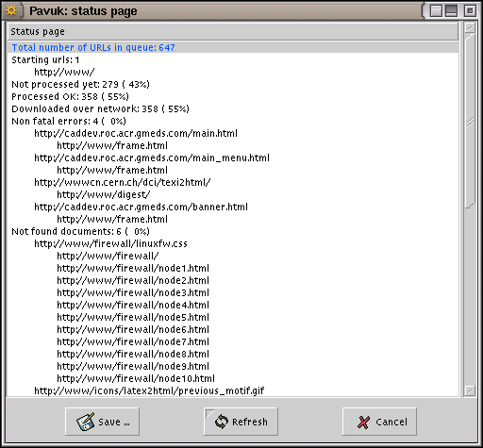The width and height of the screenshot is (483, 448).
Task: Click the Save disk-and-pencil icon
Action: click(x=85, y=422)
